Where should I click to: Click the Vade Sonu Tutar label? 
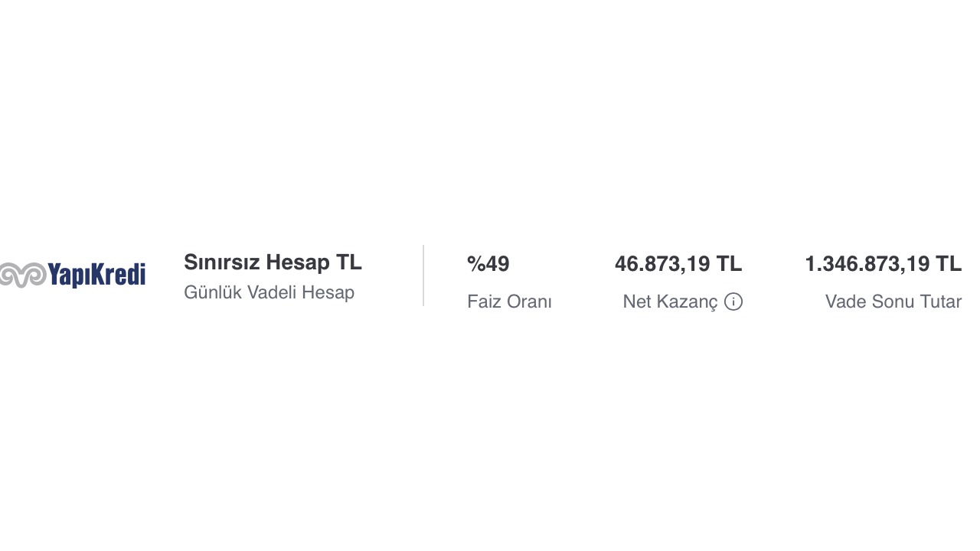[893, 302]
